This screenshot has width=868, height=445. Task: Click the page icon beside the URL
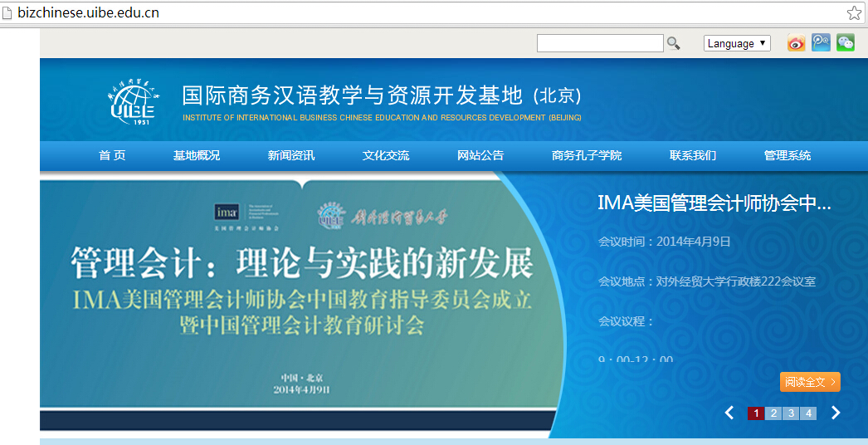click(7, 12)
